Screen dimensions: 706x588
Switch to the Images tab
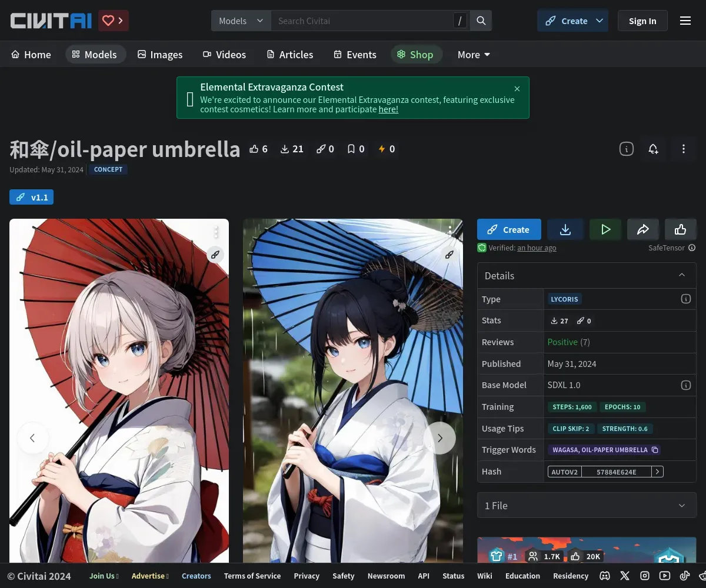160,55
